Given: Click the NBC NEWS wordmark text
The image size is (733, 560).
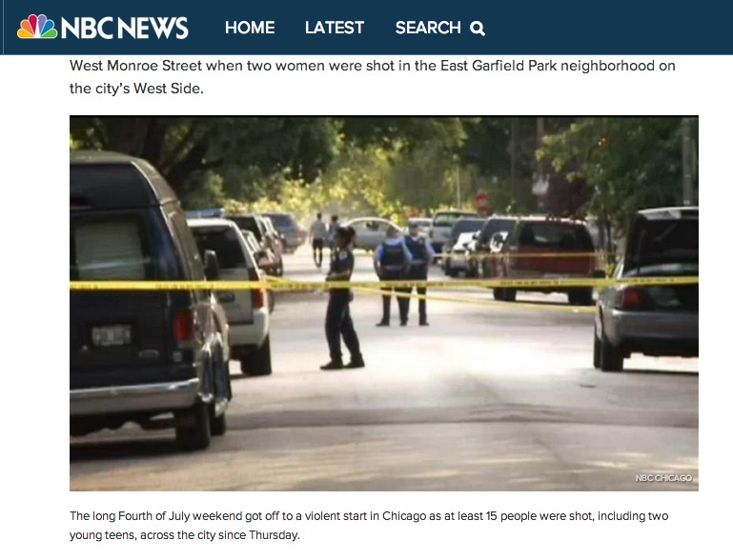Looking at the screenshot, I should click(124, 28).
